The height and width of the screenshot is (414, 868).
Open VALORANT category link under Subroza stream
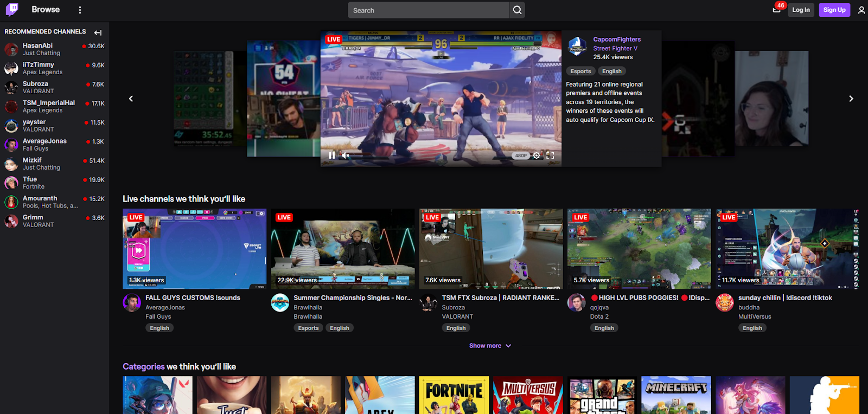pyautogui.click(x=457, y=317)
